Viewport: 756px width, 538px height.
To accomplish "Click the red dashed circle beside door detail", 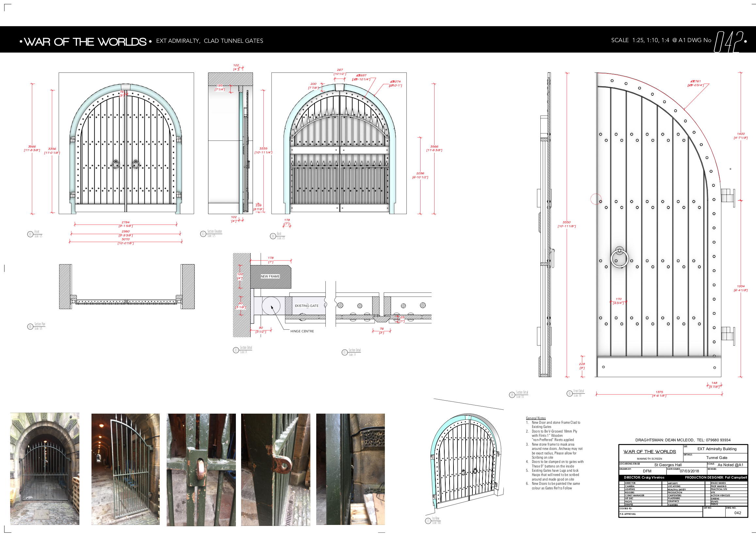I will point(596,199).
